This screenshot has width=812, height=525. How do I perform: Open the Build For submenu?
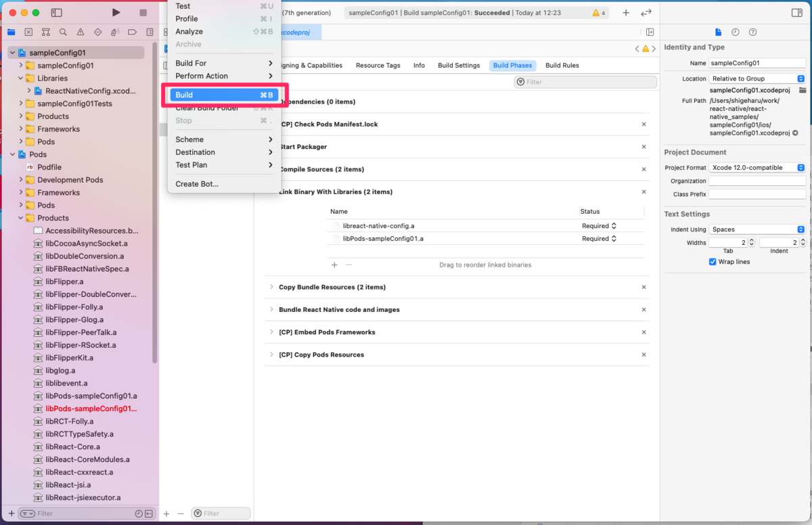pyautogui.click(x=224, y=64)
